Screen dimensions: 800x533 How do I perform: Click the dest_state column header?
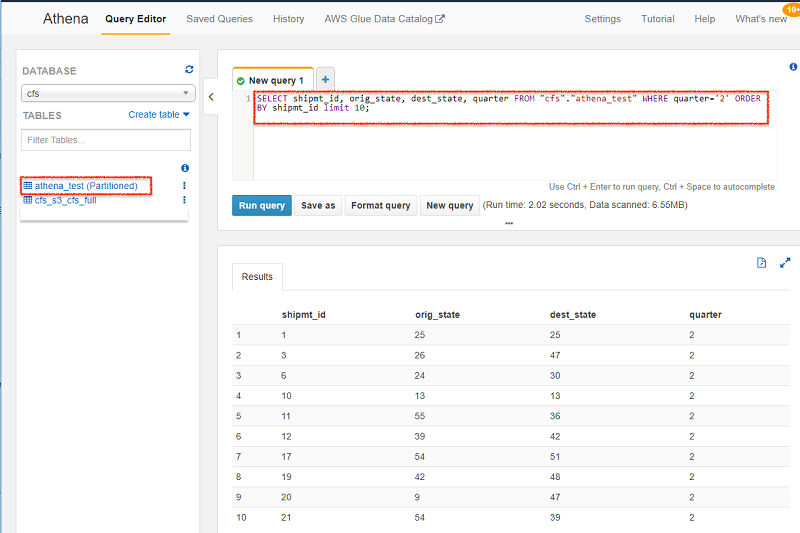(x=572, y=315)
